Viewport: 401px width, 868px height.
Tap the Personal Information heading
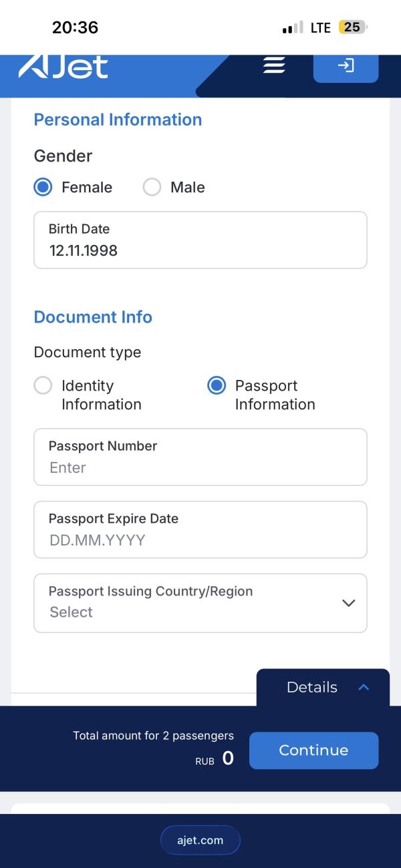click(118, 120)
